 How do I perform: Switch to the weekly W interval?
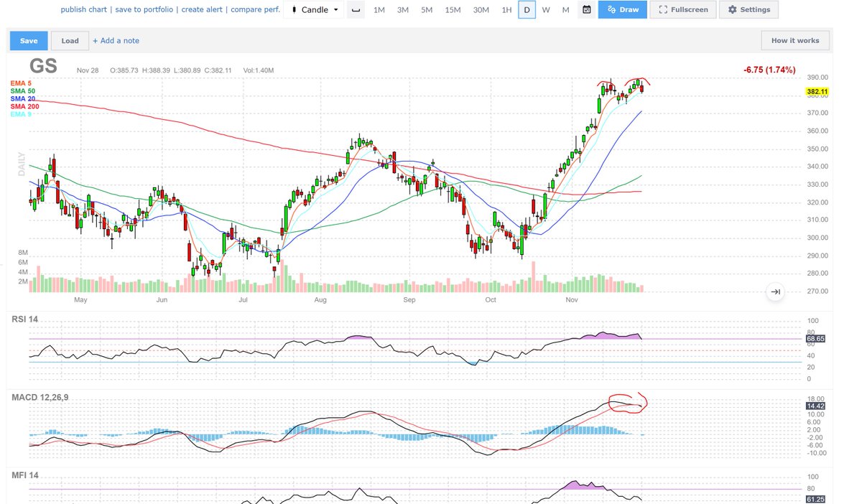coord(546,10)
